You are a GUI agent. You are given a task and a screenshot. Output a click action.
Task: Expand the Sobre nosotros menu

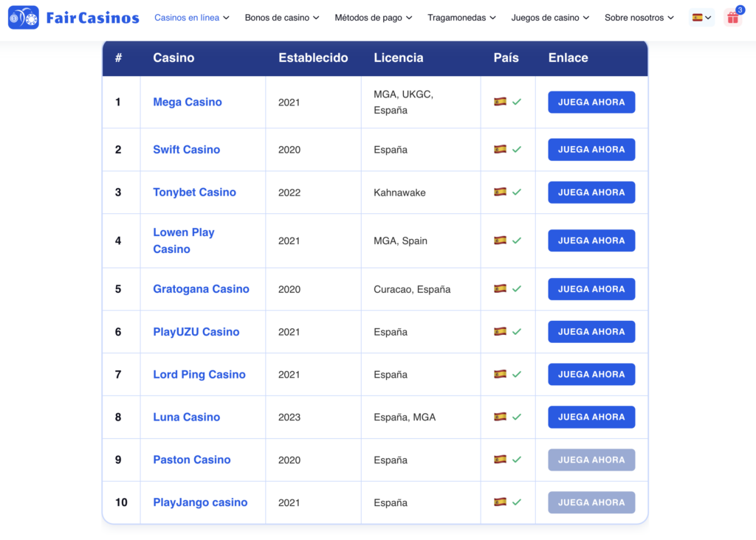click(x=639, y=18)
